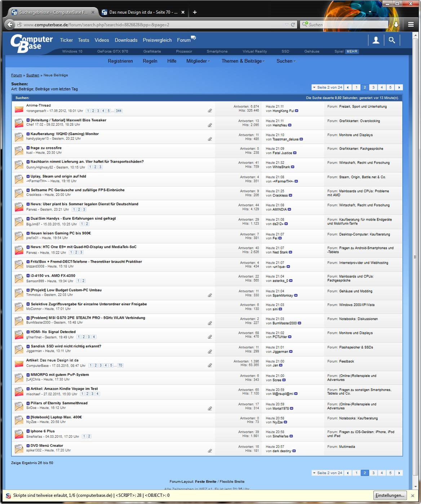Close the Suchergebnisse browser tab

tap(93, 12)
